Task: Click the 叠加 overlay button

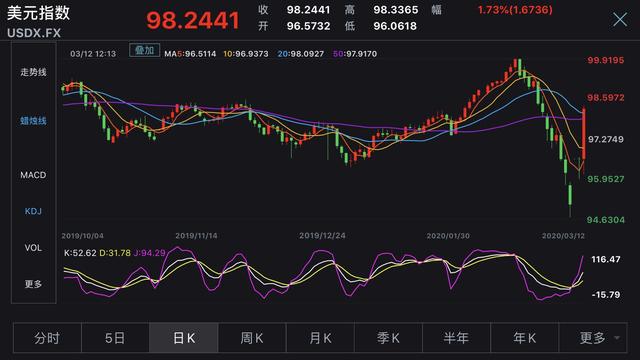Action: pyautogui.click(x=144, y=50)
